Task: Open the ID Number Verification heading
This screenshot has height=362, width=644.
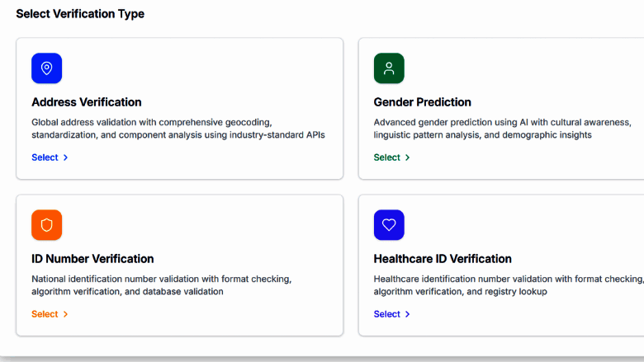Action: pyautogui.click(x=92, y=259)
